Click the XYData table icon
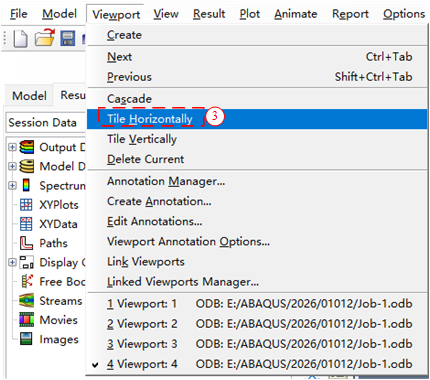Image resolution: width=430 pixels, height=380 pixels. 26,224
